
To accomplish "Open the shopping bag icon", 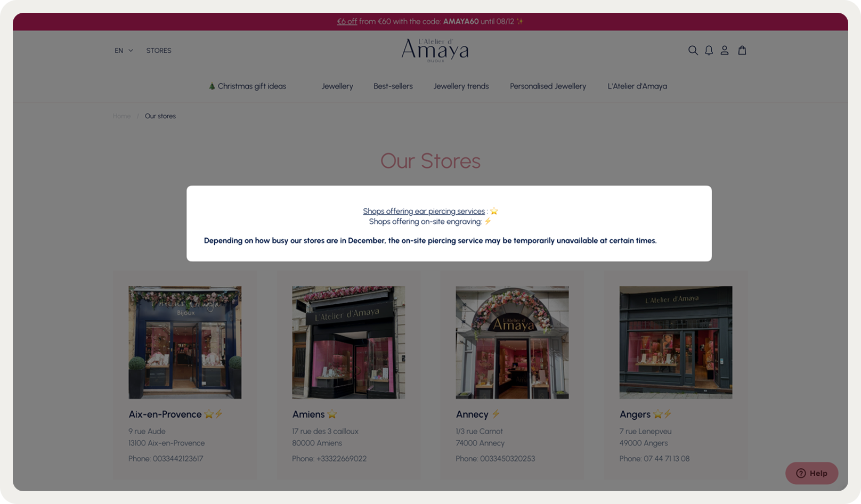I will point(742,51).
